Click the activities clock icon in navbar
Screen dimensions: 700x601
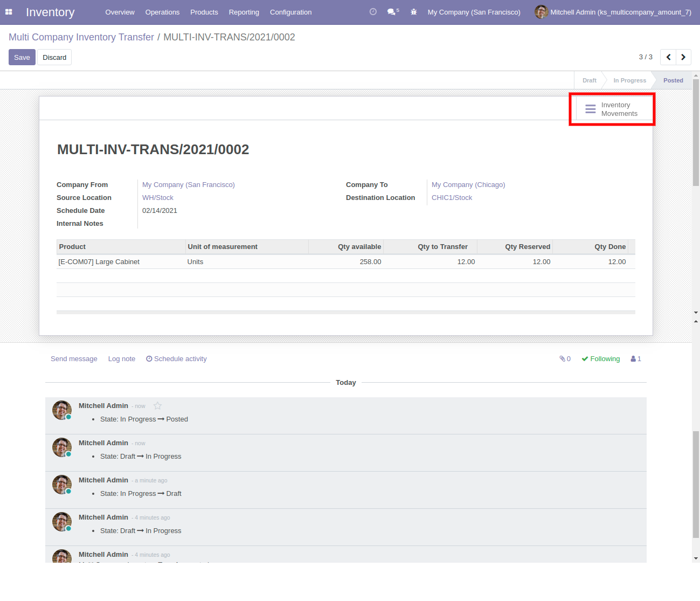point(373,12)
